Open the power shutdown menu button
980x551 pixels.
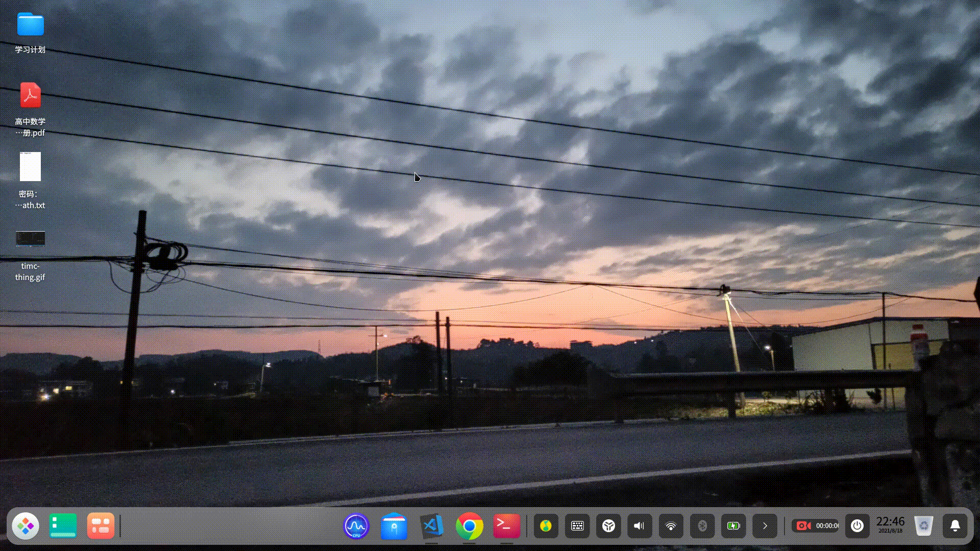pos(857,525)
